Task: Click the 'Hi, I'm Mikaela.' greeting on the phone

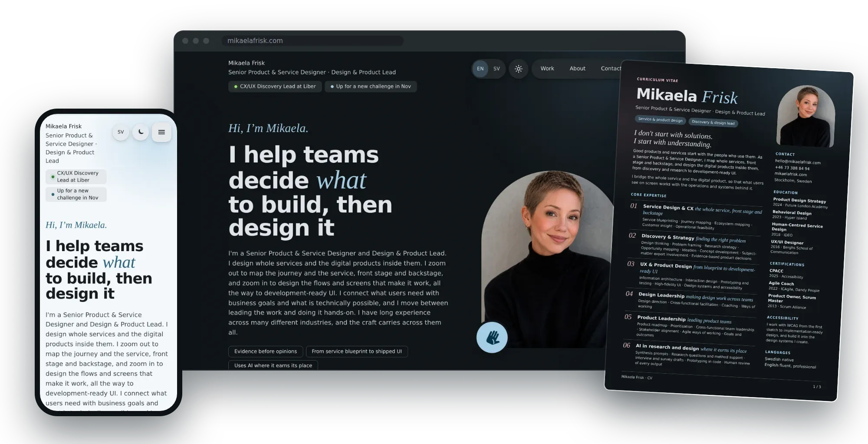Action: (76, 225)
